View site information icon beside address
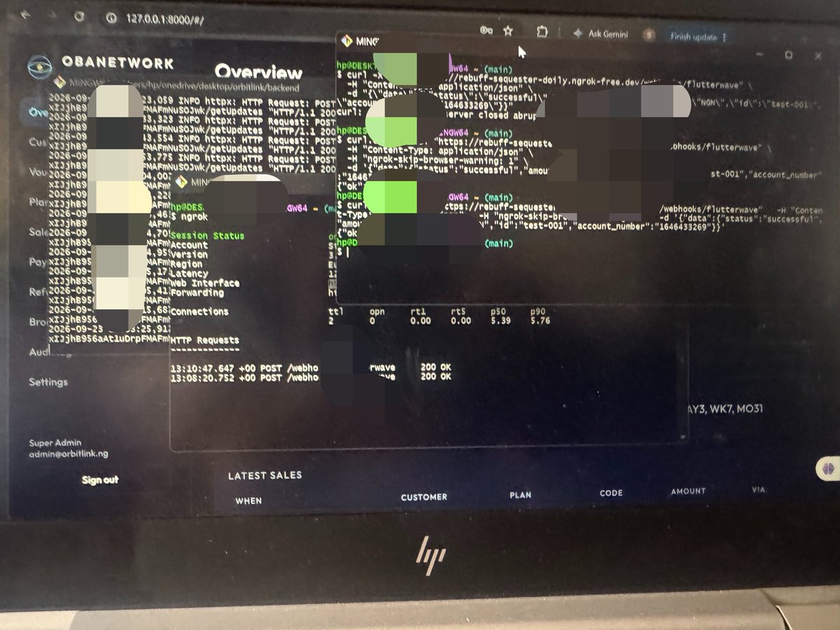840x630 pixels. tap(111, 18)
